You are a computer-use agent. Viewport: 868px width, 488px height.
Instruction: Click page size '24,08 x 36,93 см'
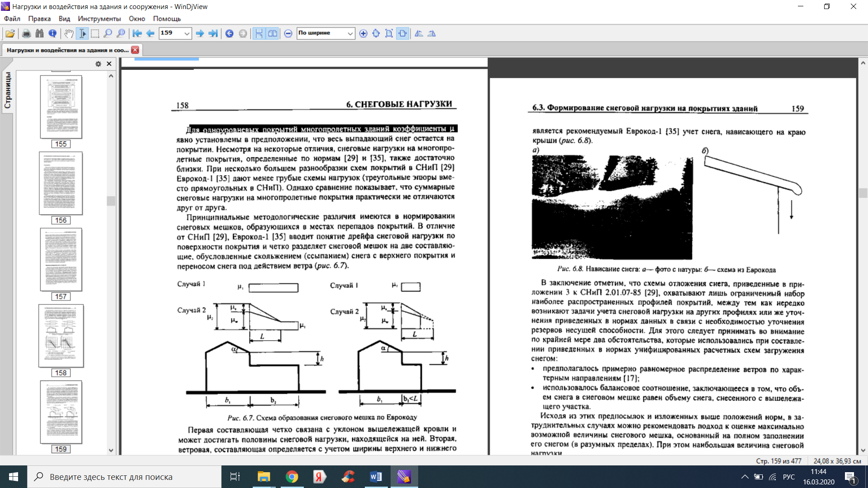pyautogui.click(x=837, y=461)
